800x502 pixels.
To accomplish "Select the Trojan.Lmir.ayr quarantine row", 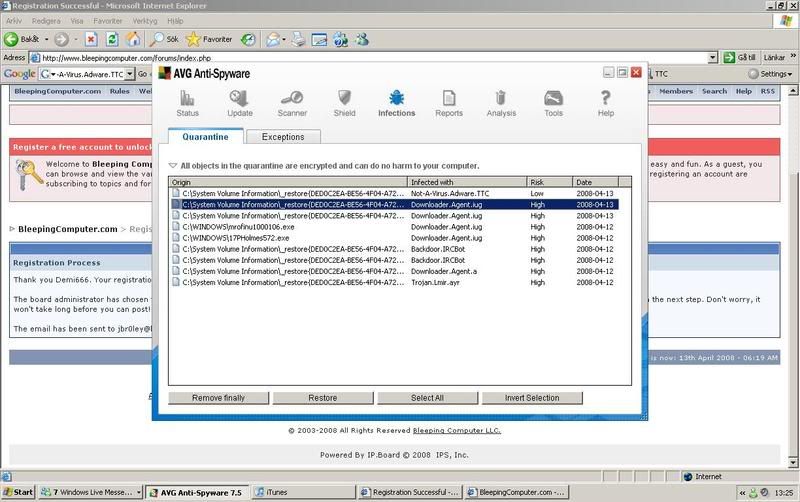I will 394,283.
